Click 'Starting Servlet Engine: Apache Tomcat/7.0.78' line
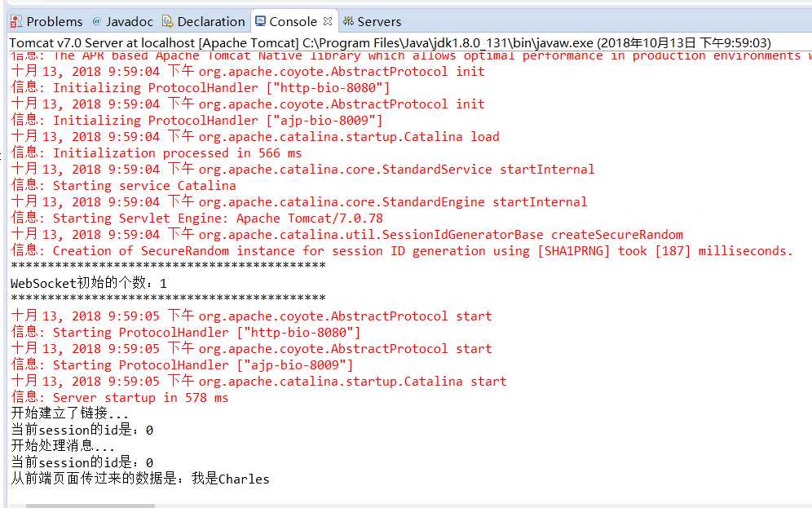 coord(196,219)
